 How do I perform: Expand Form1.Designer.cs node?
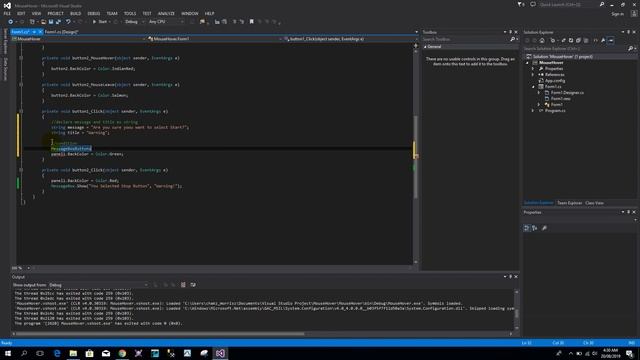pyautogui.click(x=539, y=93)
